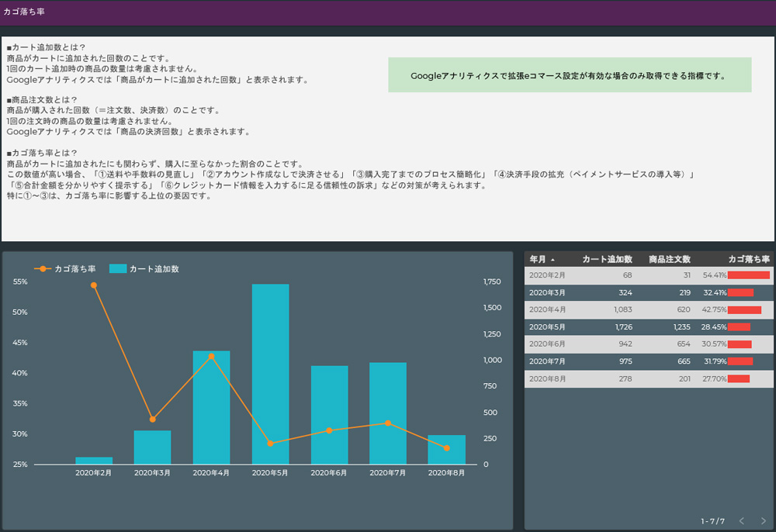Select the 2020年4月 table row
This screenshot has height=532, width=776.
click(649, 309)
